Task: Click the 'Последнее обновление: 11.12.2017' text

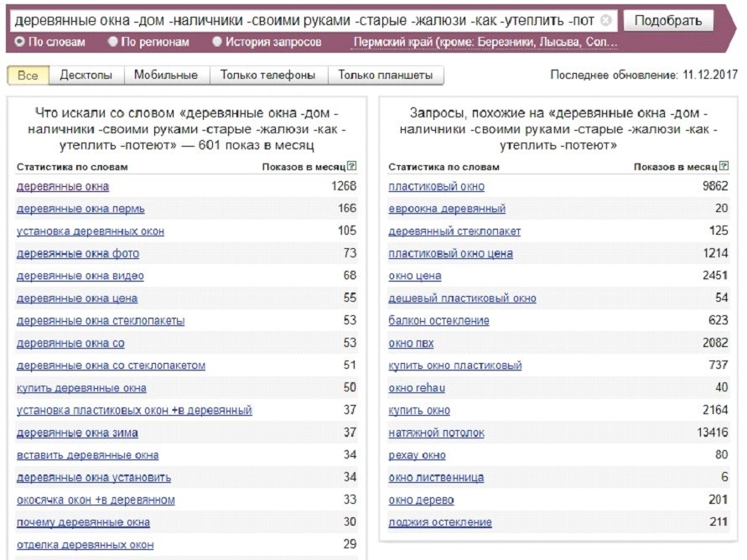Action: pos(644,75)
